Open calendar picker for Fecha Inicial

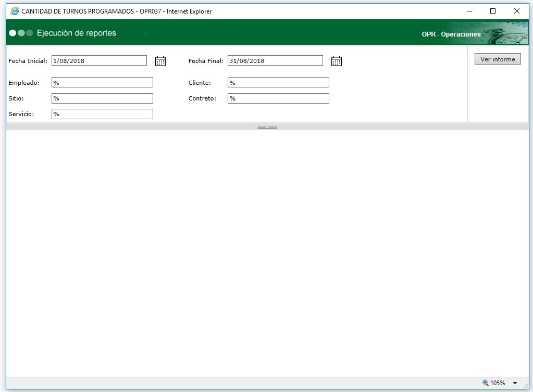point(160,61)
